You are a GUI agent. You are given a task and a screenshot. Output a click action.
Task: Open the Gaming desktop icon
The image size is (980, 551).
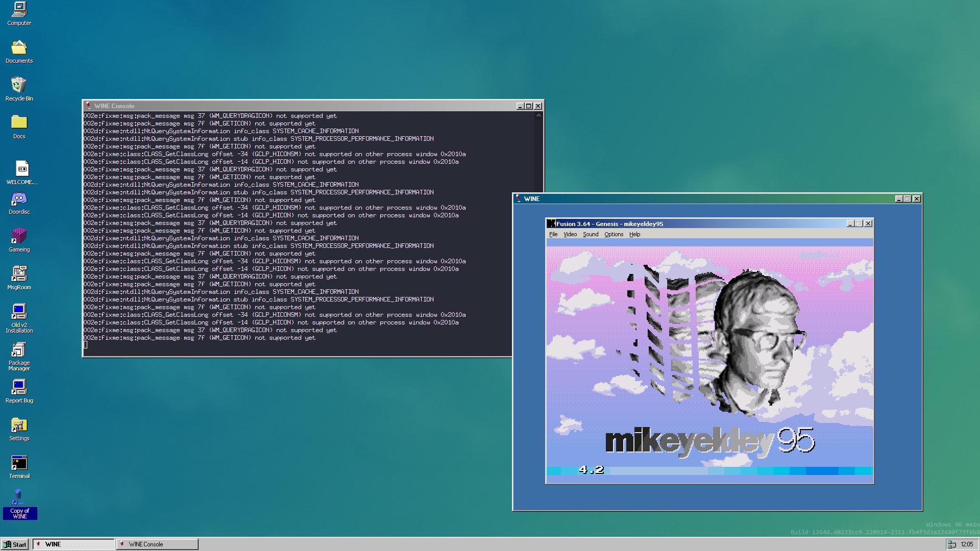(x=19, y=236)
